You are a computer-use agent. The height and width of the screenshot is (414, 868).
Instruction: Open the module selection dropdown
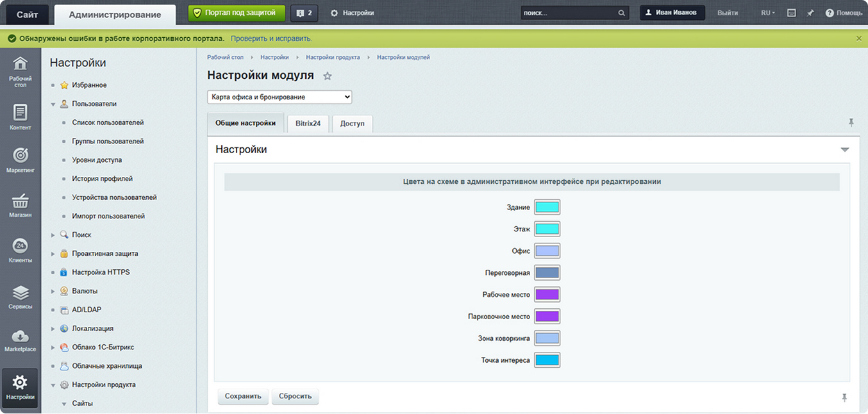point(280,97)
